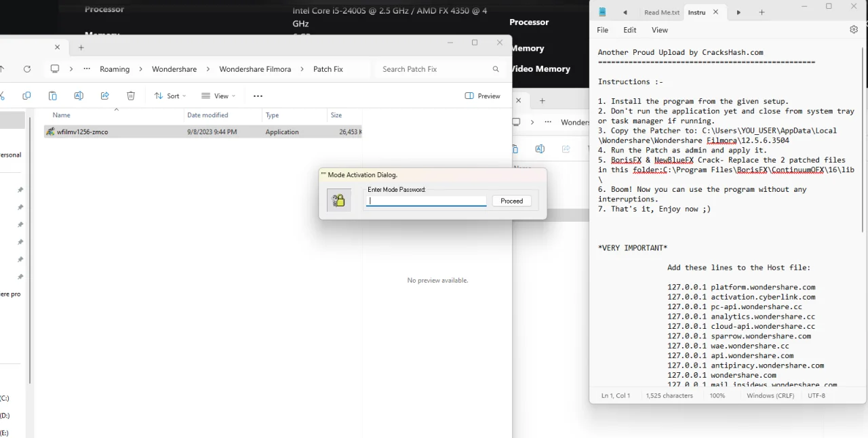Click the Explorer navigation pane scrollbar
868x438 pixels.
tap(30, 251)
